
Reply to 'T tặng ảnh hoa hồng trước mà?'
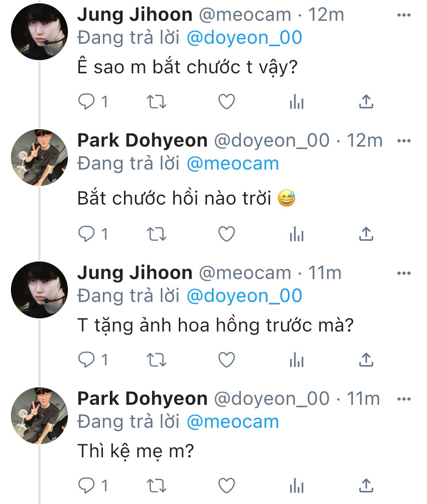click(93, 360)
